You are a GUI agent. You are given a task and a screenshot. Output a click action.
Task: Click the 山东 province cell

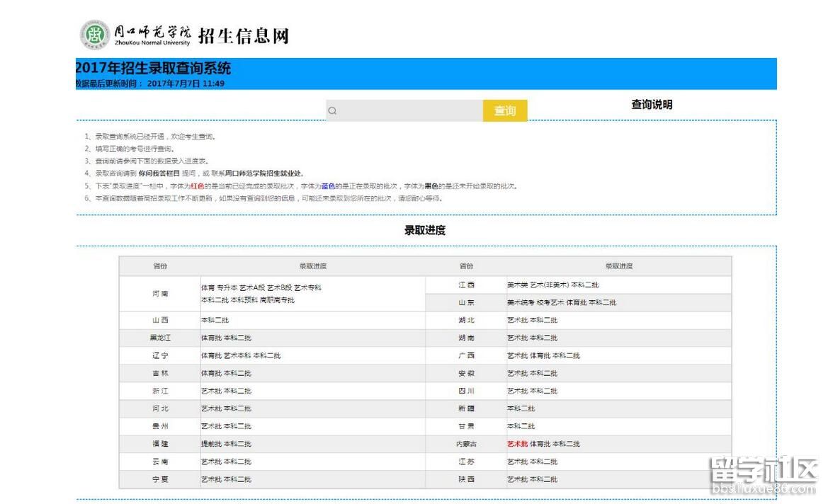[466, 302]
